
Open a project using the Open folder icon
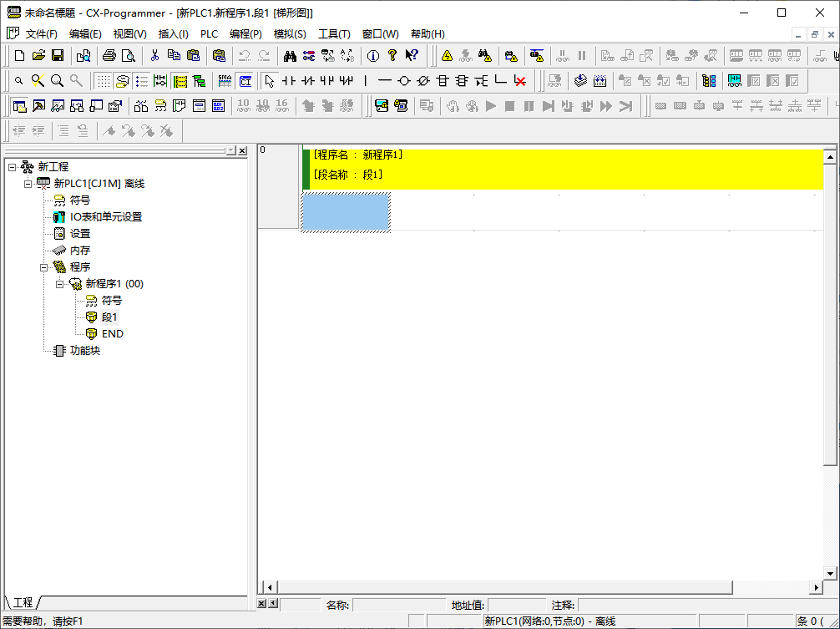point(38,55)
